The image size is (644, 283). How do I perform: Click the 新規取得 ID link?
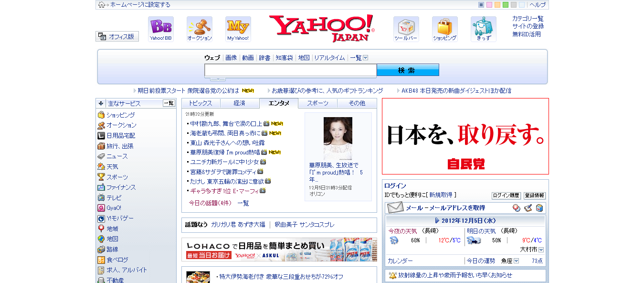click(x=441, y=195)
